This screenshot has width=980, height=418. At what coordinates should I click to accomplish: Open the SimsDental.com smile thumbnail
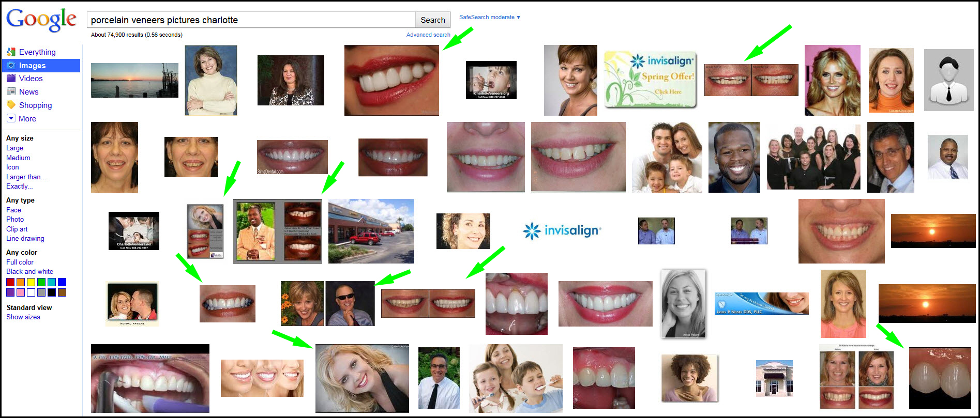click(292, 157)
